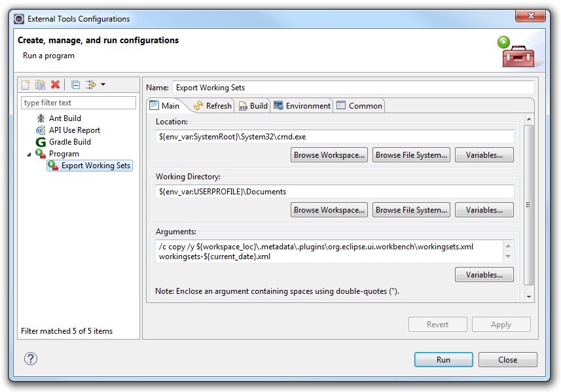Switch to the Build tab
This screenshot has height=392, width=561.
pyautogui.click(x=253, y=106)
